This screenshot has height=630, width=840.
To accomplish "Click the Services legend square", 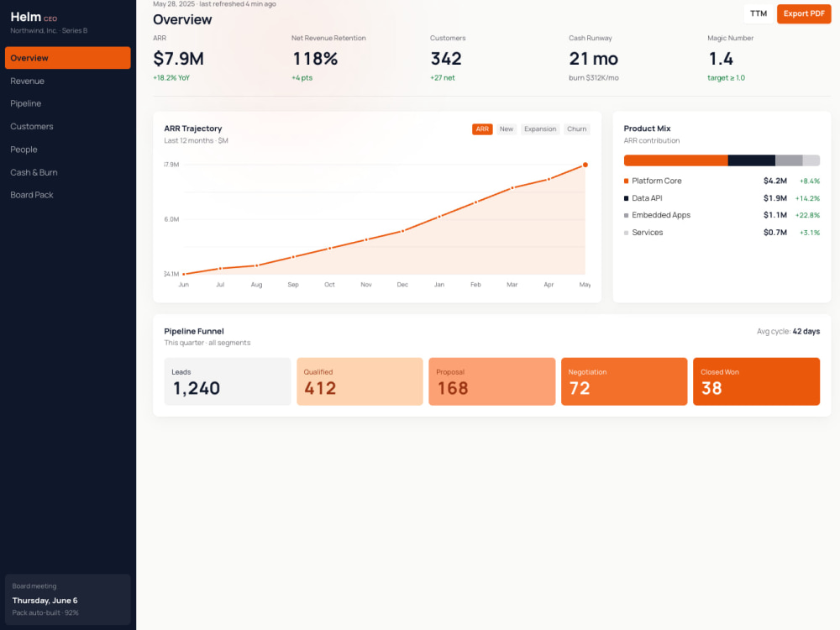I will click(627, 233).
